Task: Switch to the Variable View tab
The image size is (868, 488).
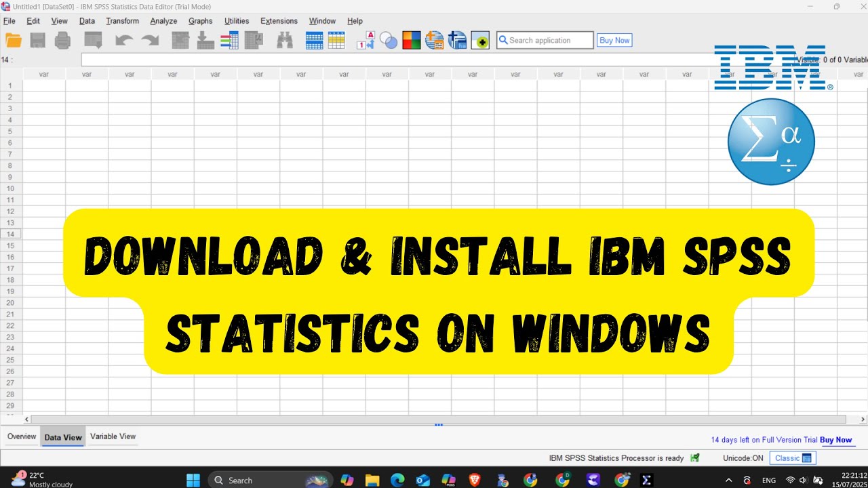Action: pos(113,436)
